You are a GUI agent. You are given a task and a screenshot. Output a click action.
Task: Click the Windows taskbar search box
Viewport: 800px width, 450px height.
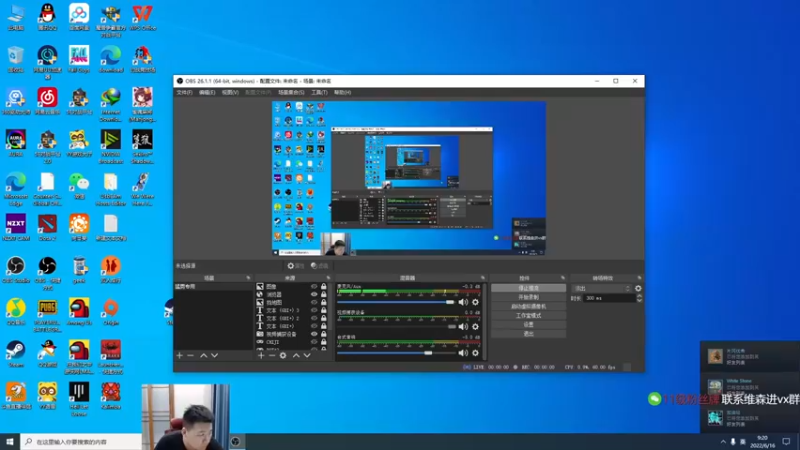pyautogui.click(x=82, y=442)
